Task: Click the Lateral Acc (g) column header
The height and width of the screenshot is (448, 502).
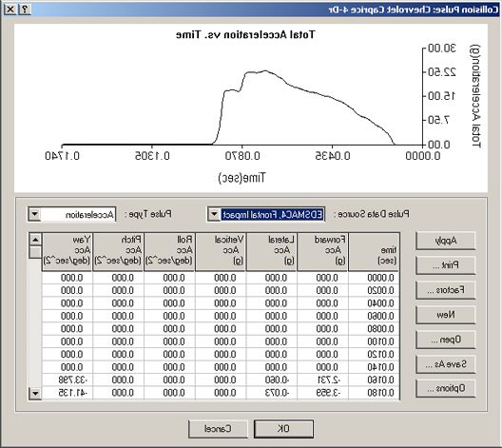Action: [x=271, y=252]
